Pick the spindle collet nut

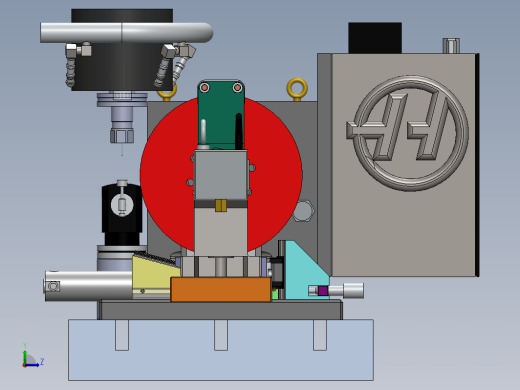coord(122,136)
